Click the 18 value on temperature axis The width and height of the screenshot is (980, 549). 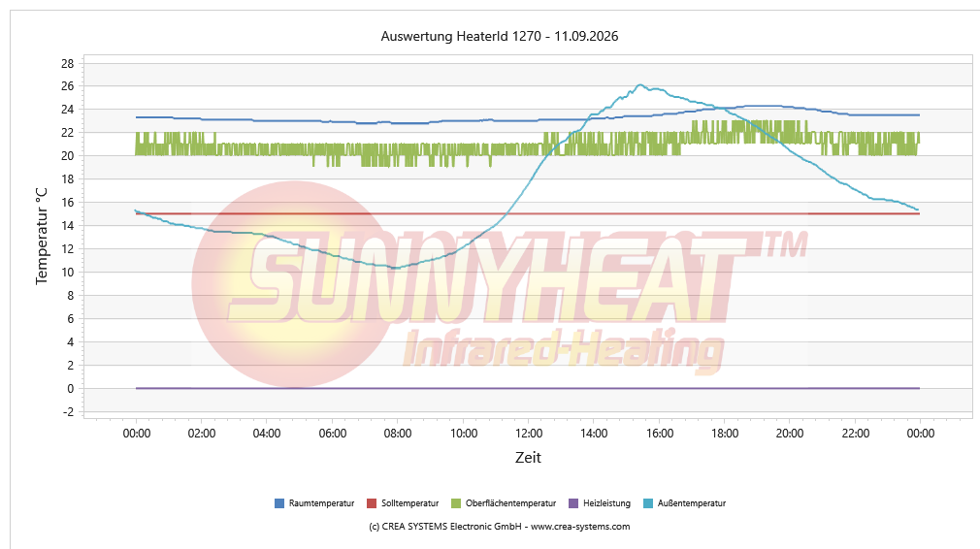tap(68, 179)
